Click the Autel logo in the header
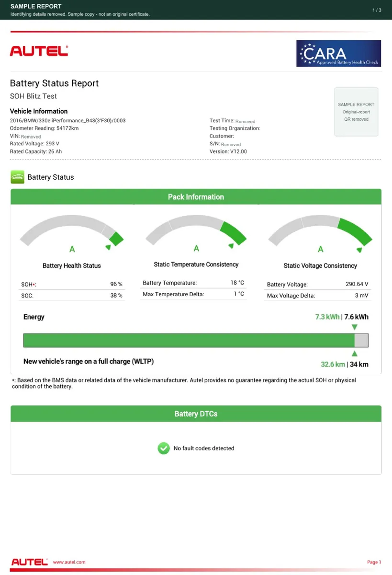The image size is (392, 575). 39,51
